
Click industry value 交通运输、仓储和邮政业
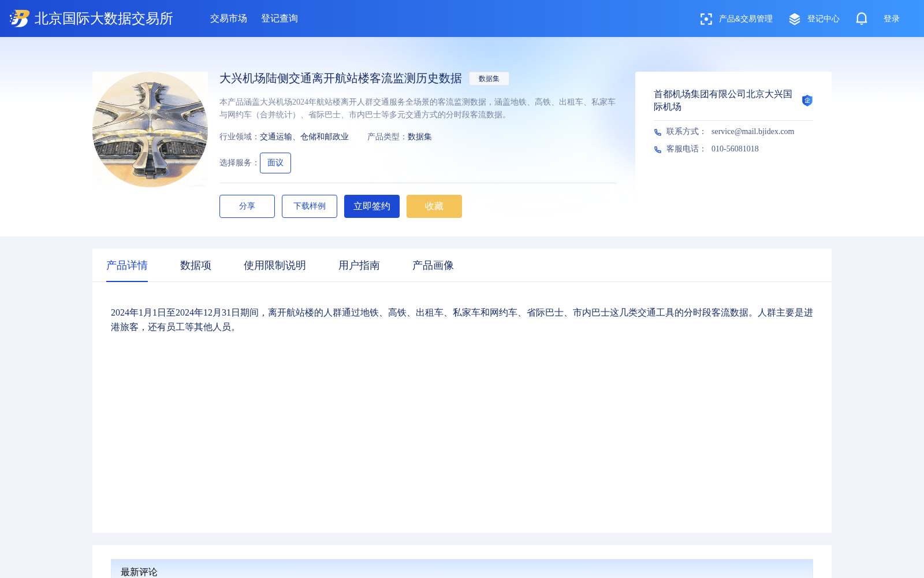pyautogui.click(x=304, y=137)
